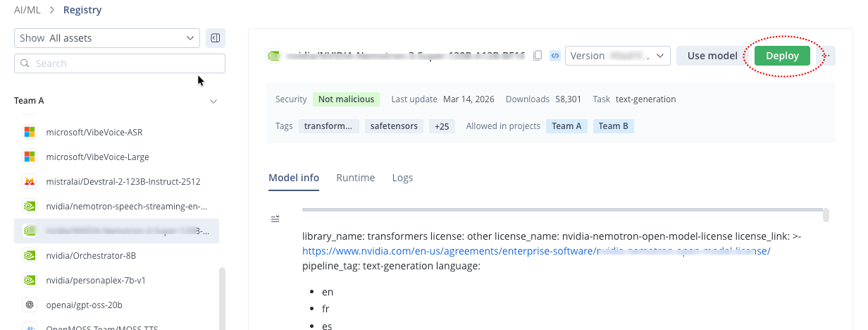Viewport: 868px width, 330px height.
Task: Click the Deploy button
Action: (782, 56)
